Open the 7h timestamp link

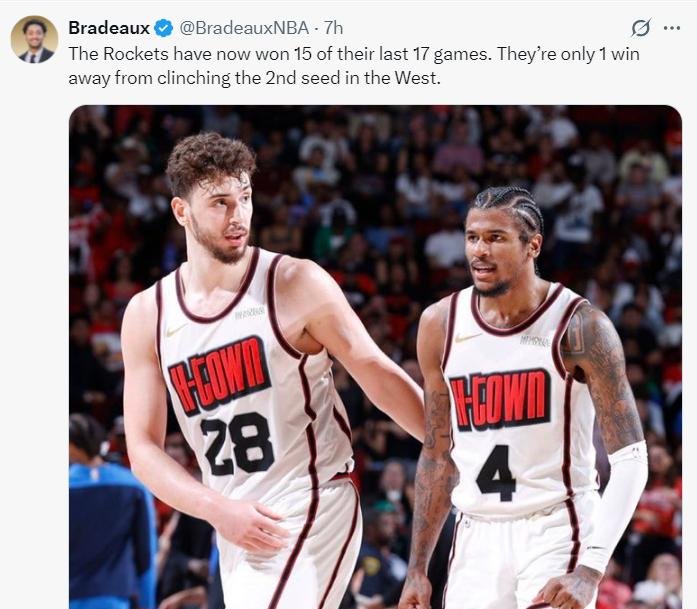333,28
